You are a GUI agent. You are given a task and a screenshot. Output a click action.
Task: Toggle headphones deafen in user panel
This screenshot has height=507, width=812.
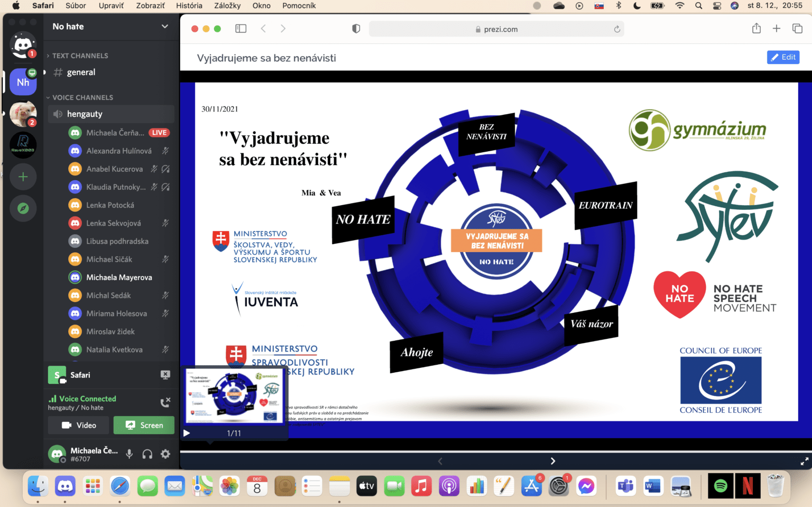coord(147,454)
